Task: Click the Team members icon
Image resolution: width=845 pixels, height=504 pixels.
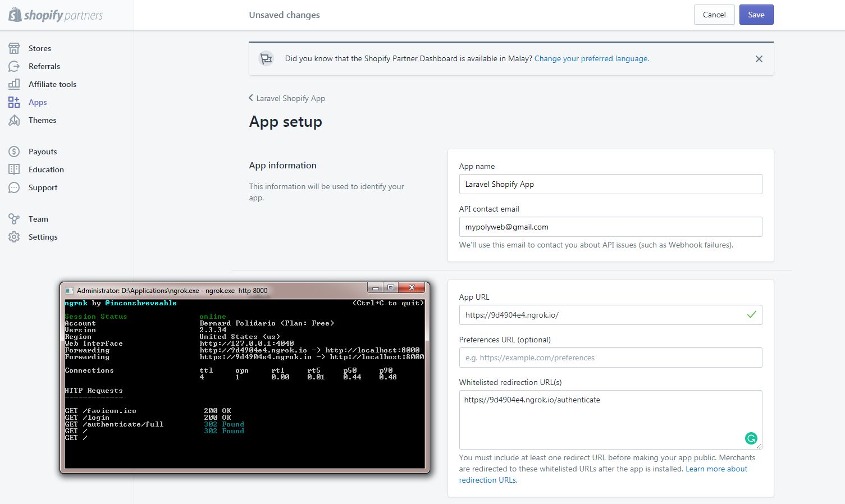Action: pos(14,219)
